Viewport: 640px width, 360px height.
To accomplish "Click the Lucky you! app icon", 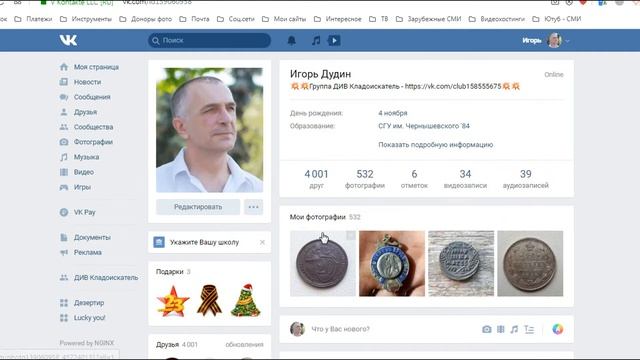I will click(64, 318).
